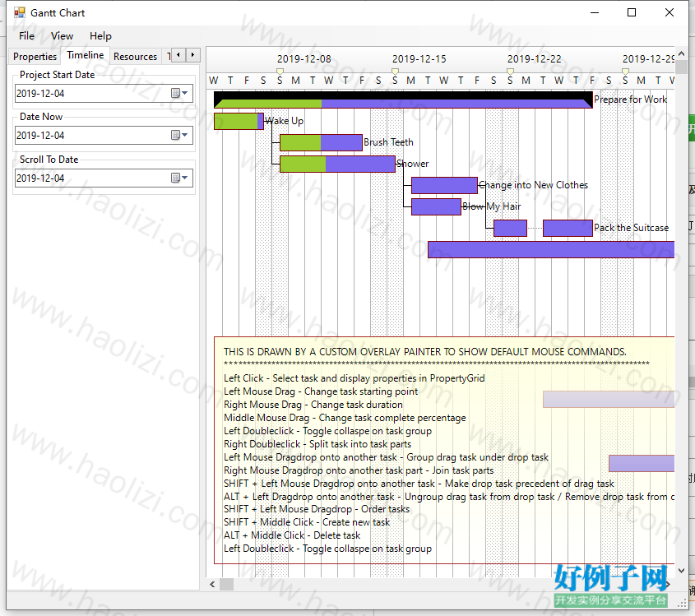
Task: Click the horizontal scroll left arrow
Action: click(x=212, y=584)
